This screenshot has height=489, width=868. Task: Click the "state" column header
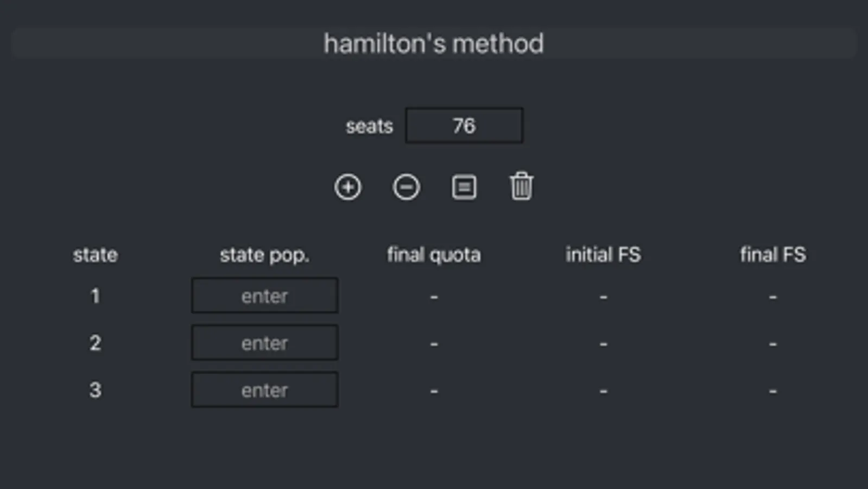click(95, 255)
